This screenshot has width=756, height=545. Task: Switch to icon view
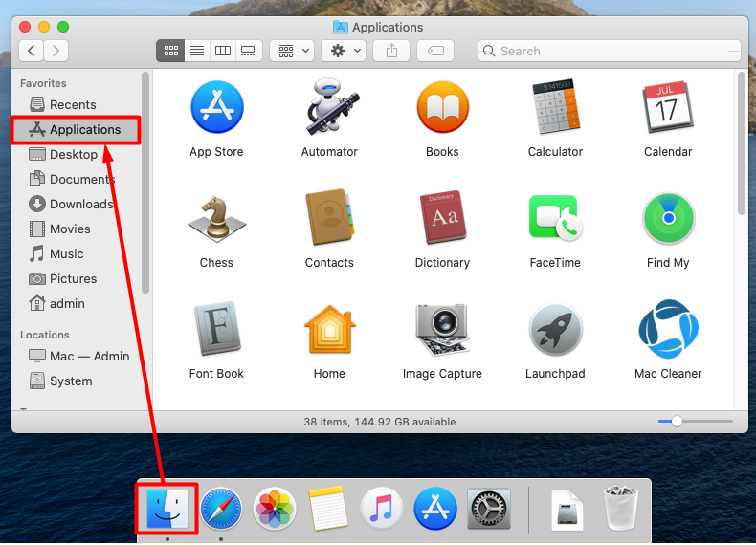[x=170, y=51]
